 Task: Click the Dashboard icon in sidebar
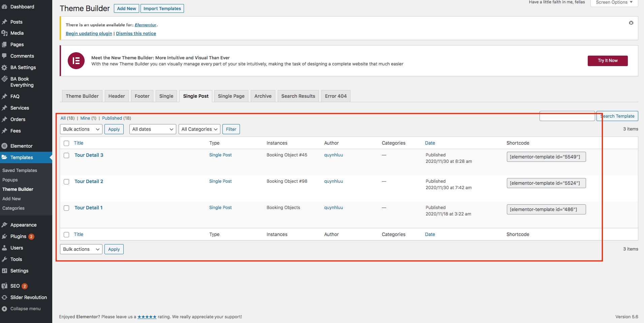click(4, 7)
